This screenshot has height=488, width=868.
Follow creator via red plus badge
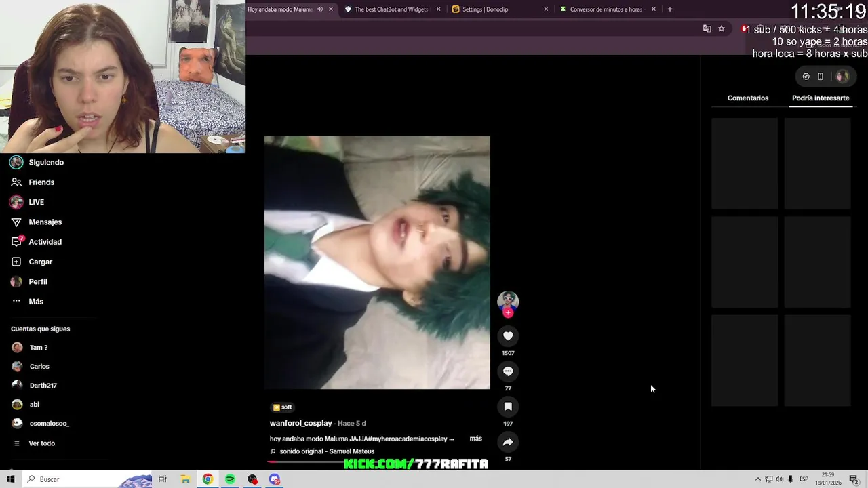(x=508, y=313)
